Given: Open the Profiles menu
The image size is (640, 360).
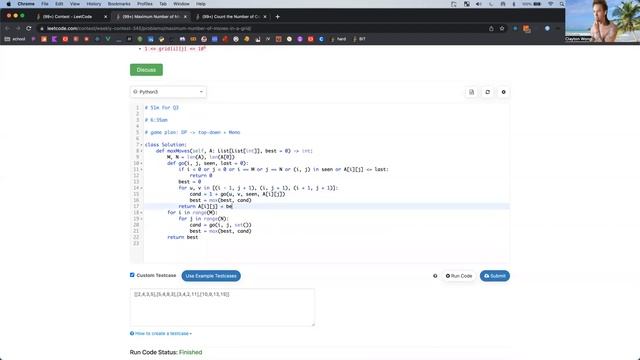Looking at the screenshot, I should tap(144, 4).
